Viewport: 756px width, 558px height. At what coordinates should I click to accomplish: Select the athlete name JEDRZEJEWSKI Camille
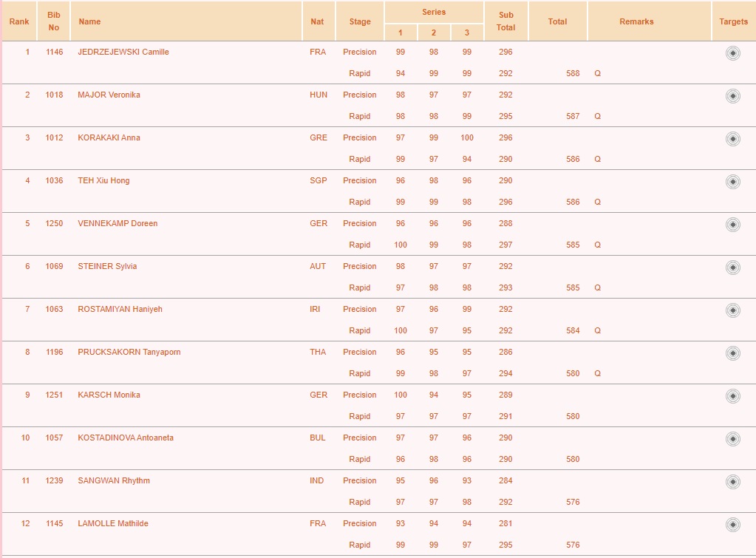coord(123,52)
